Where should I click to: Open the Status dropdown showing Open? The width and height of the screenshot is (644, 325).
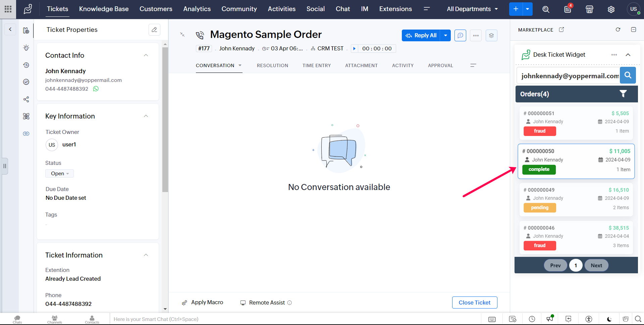pyautogui.click(x=60, y=174)
